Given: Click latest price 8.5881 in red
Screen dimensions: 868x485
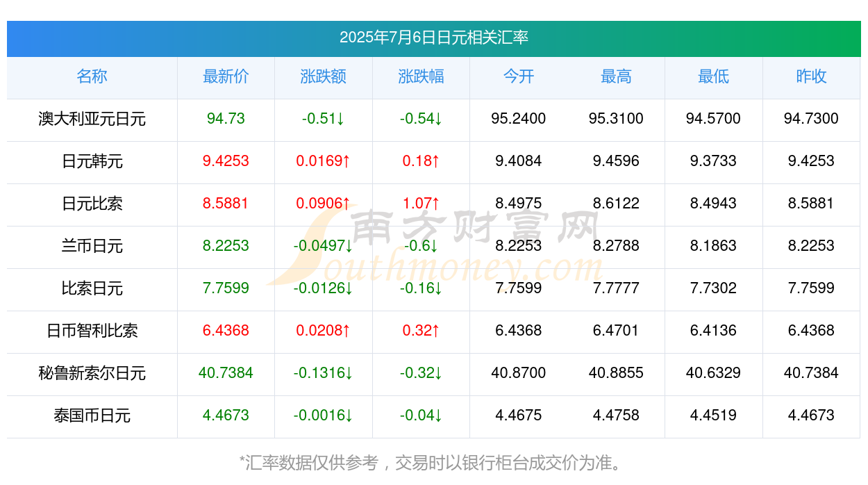Looking at the screenshot, I should click(226, 204).
